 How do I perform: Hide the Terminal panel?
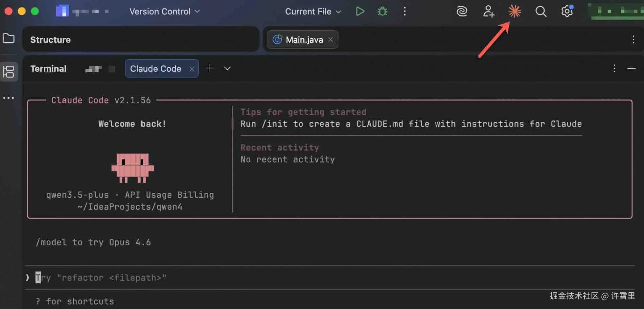[632, 68]
